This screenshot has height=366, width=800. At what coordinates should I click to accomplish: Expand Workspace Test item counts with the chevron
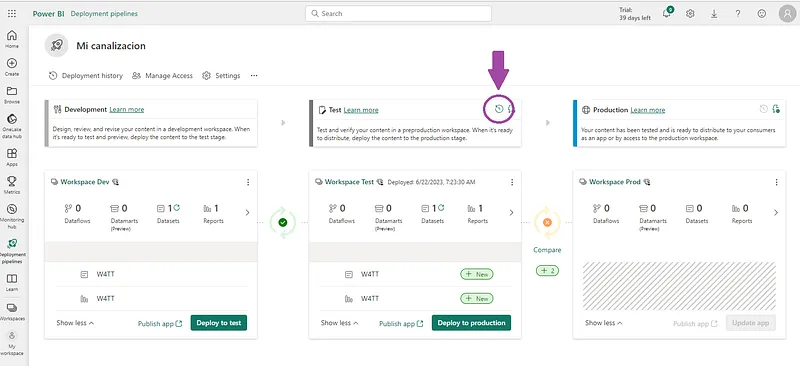(x=512, y=213)
